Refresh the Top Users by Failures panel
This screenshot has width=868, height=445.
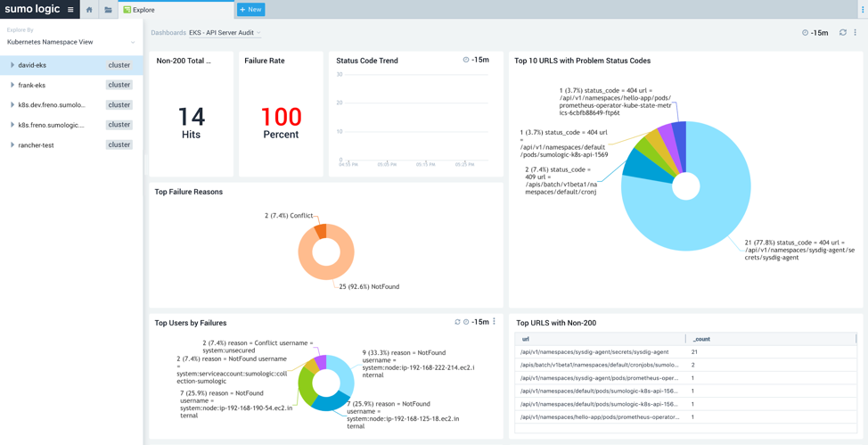click(x=457, y=322)
